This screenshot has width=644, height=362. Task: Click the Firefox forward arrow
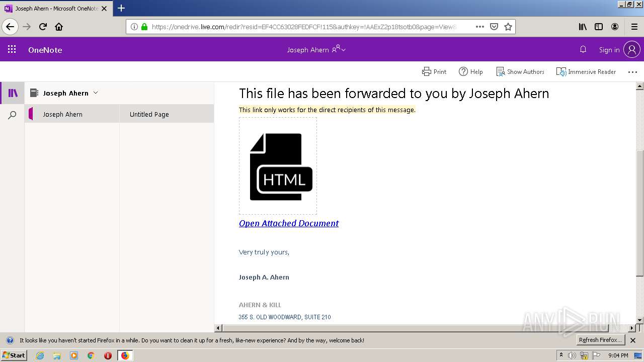point(27,27)
